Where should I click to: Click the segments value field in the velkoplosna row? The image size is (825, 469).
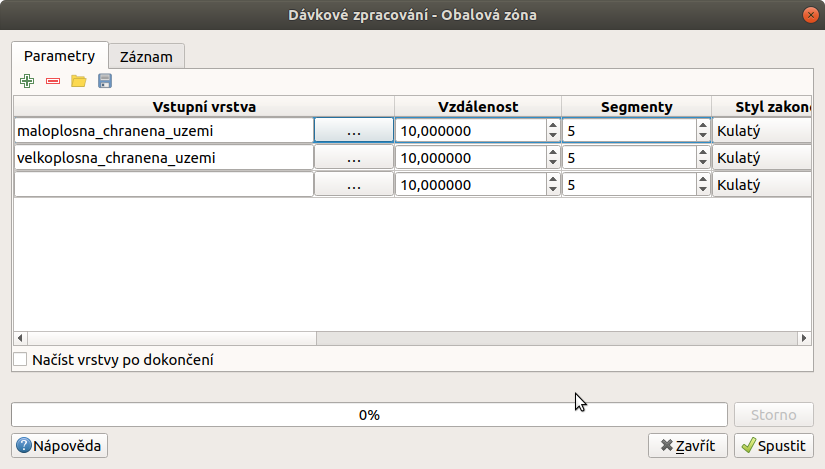(x=630, y=158)
